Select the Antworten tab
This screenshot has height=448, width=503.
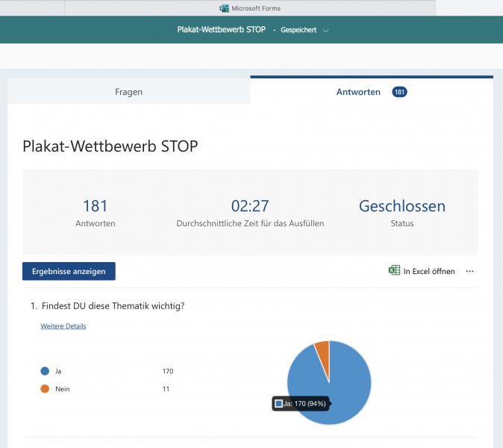pos(358,92)
